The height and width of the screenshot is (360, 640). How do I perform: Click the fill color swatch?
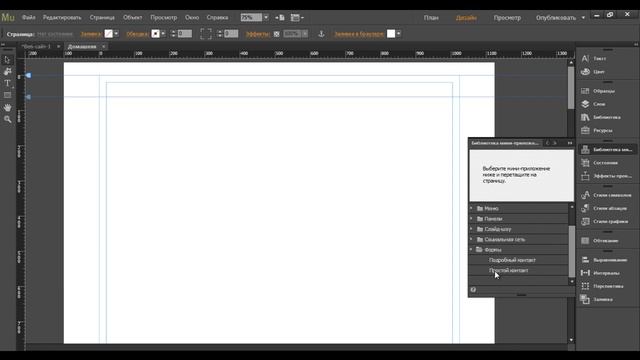(109, 34)
